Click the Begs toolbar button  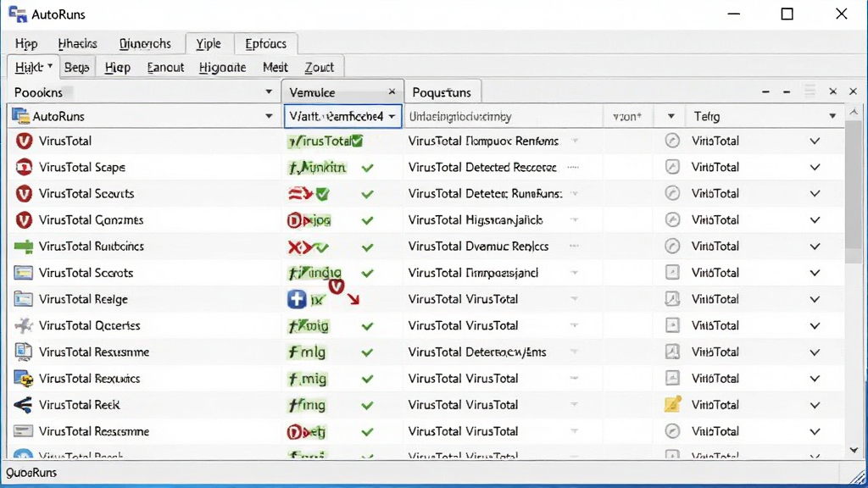click(x=76, y=68)
